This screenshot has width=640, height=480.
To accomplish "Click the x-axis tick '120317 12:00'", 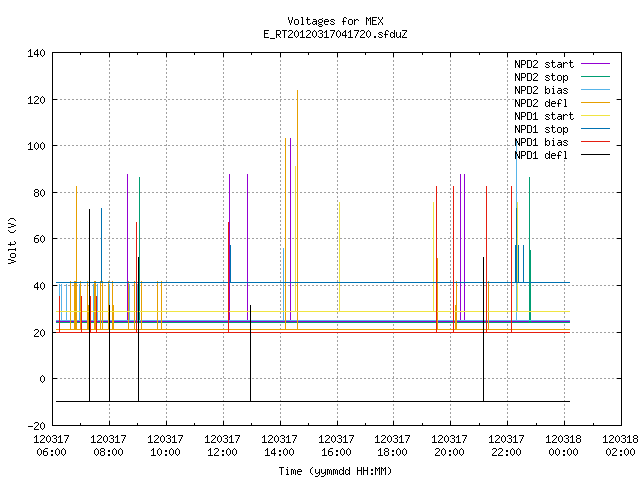I will pyautogui.click(x=222, y=446).
